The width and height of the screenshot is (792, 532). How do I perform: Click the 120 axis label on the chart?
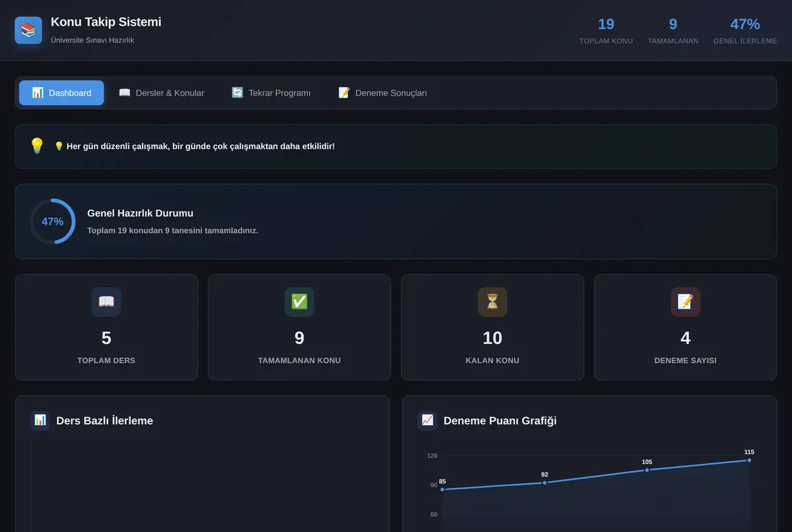pyautogui.click(x=432, y=455)
